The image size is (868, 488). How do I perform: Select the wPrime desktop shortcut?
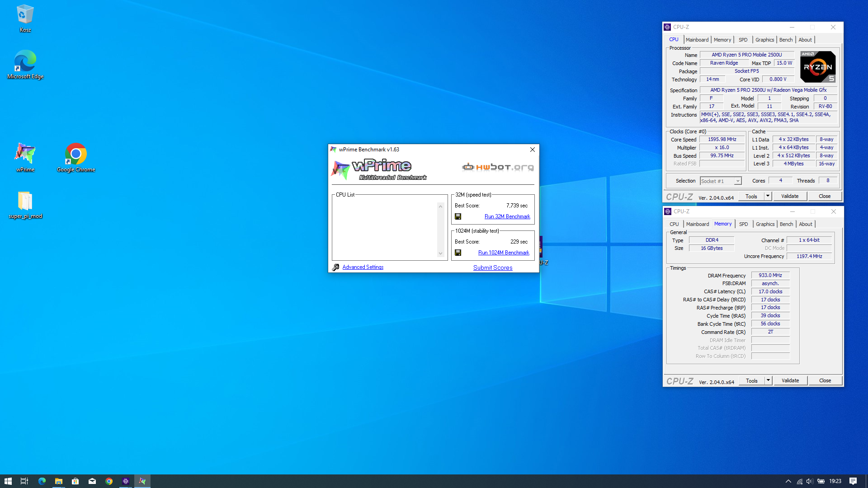(25, 157)
